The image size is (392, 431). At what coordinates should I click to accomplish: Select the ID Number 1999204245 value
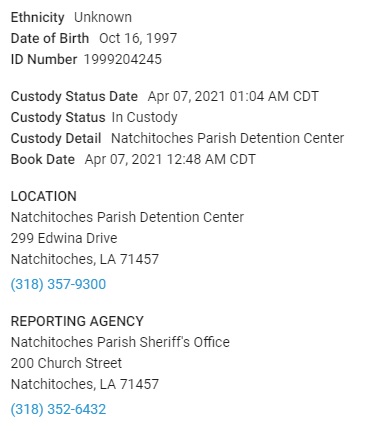(x=123, y=59)
